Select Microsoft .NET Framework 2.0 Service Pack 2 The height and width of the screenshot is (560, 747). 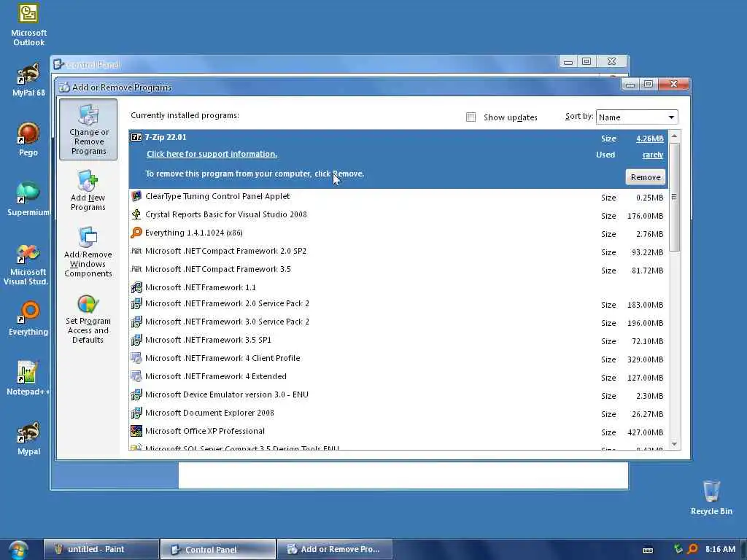coord(398,304)
